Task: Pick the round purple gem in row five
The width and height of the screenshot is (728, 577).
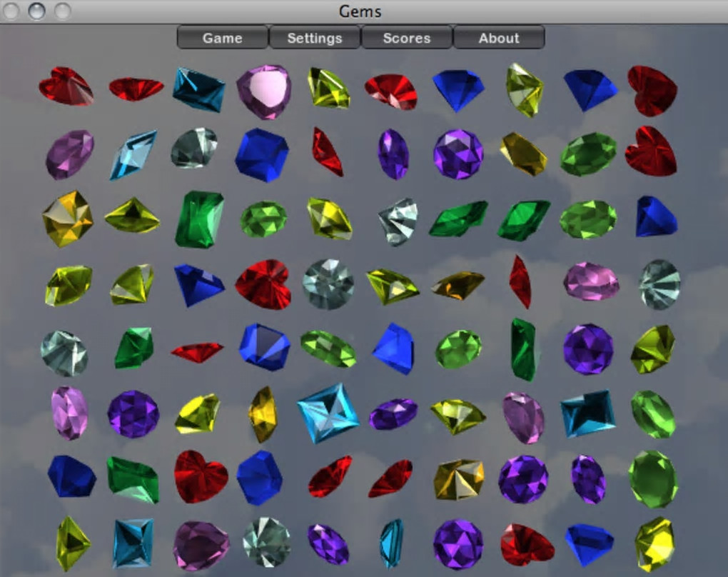Action: (588, 349)
